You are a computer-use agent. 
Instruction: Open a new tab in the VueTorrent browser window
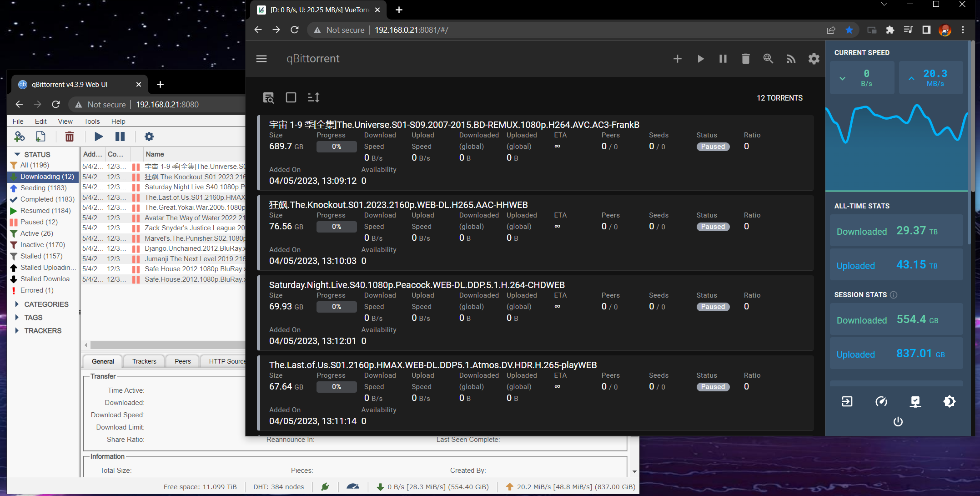click(x=399, y=10)
